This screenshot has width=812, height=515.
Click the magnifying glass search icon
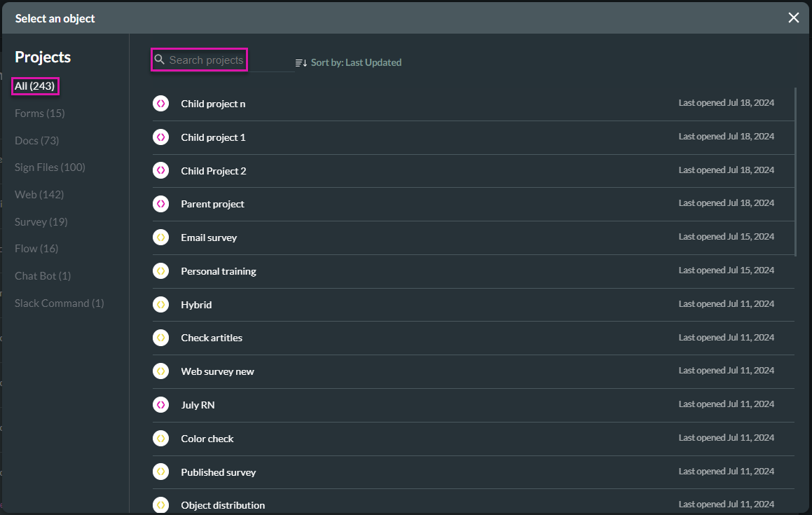tap(160, 60)
